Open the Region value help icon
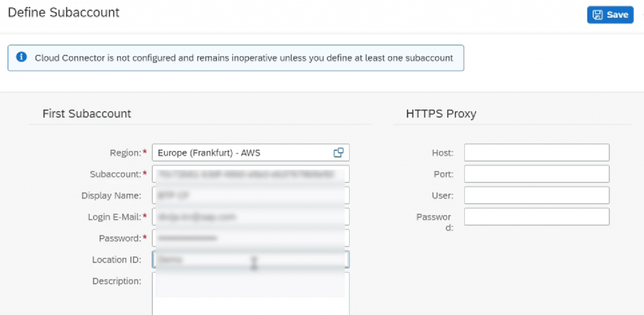644x315 pixels. pos(338,153)
